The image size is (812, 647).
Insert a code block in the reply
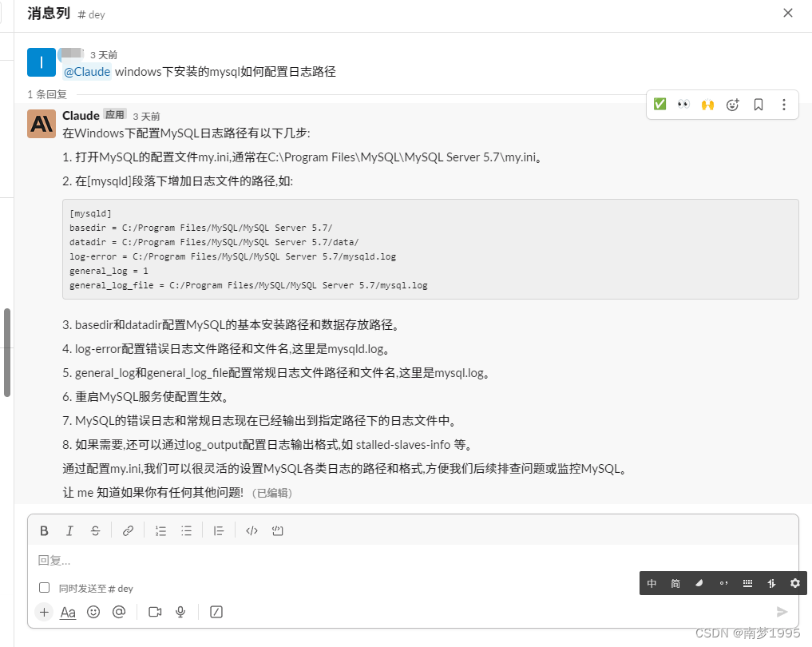point(278,530)
